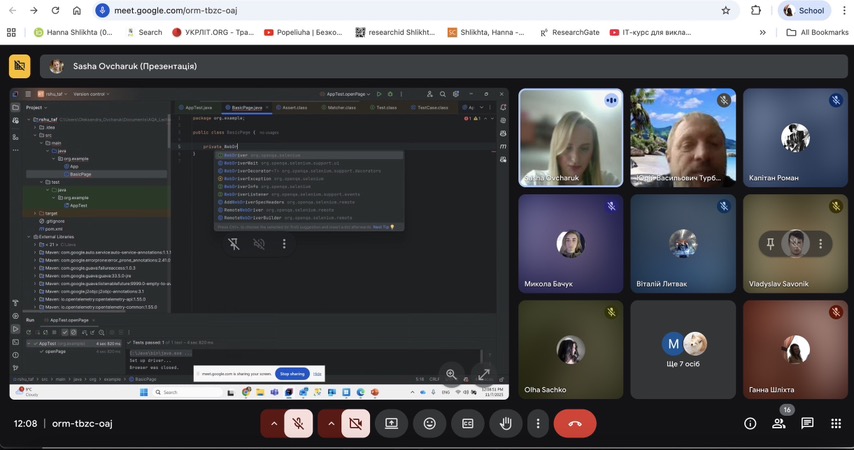Click the red Leave call button

click(x=575, y=423)
